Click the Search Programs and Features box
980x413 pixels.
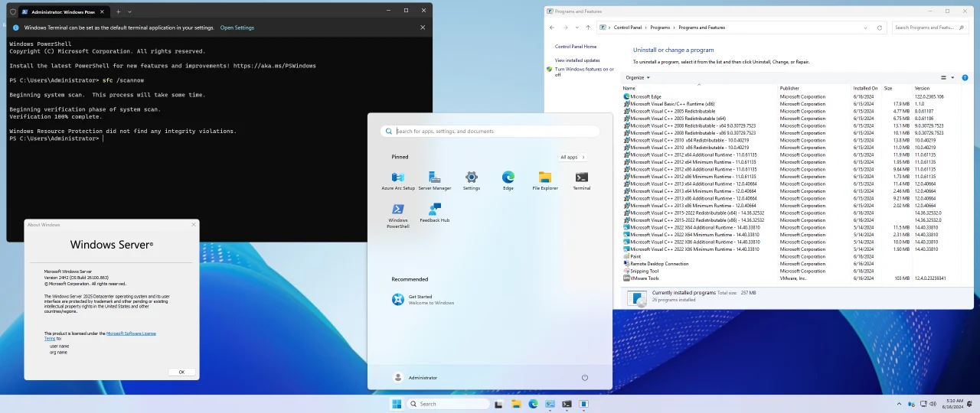coord(930,28)
